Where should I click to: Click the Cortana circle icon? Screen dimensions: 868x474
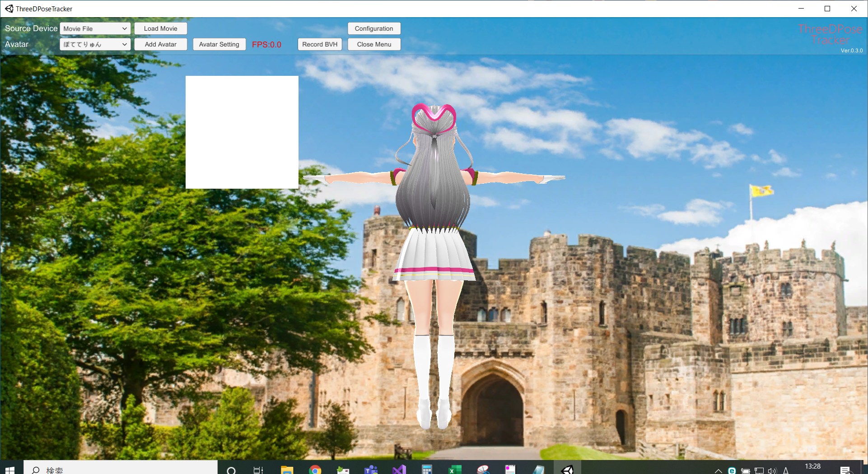tap(231, 470)
